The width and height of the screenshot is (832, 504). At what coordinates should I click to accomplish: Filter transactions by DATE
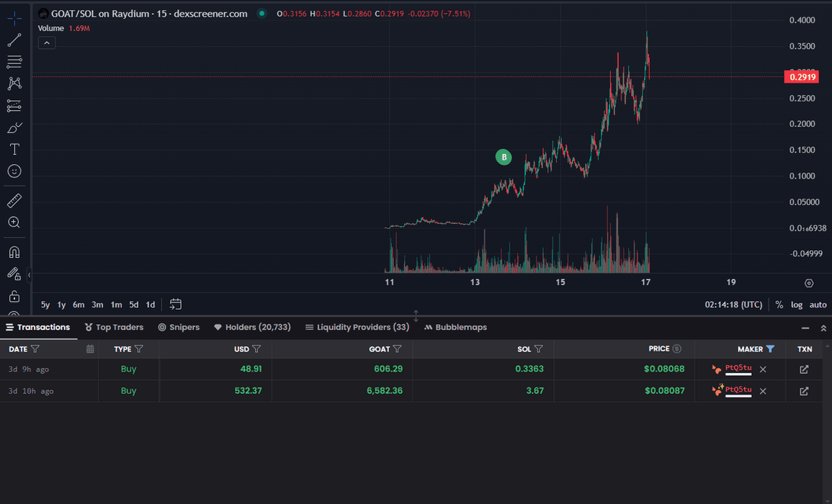point(35,349)
